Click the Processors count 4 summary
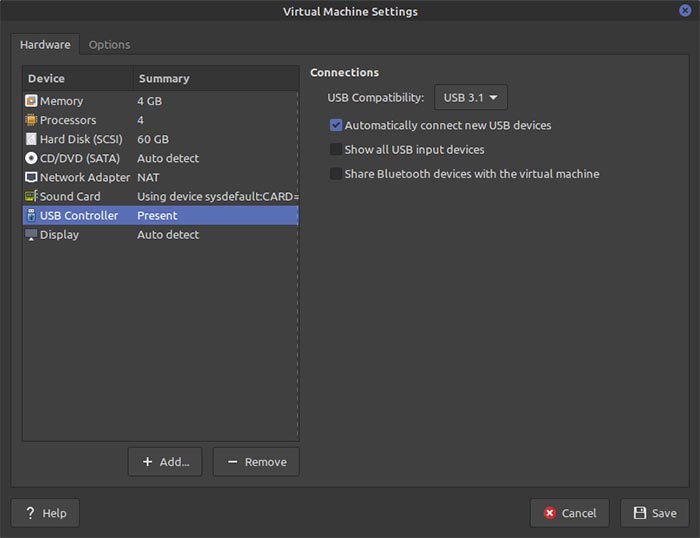The image size is (700, 538). [141, 120]
